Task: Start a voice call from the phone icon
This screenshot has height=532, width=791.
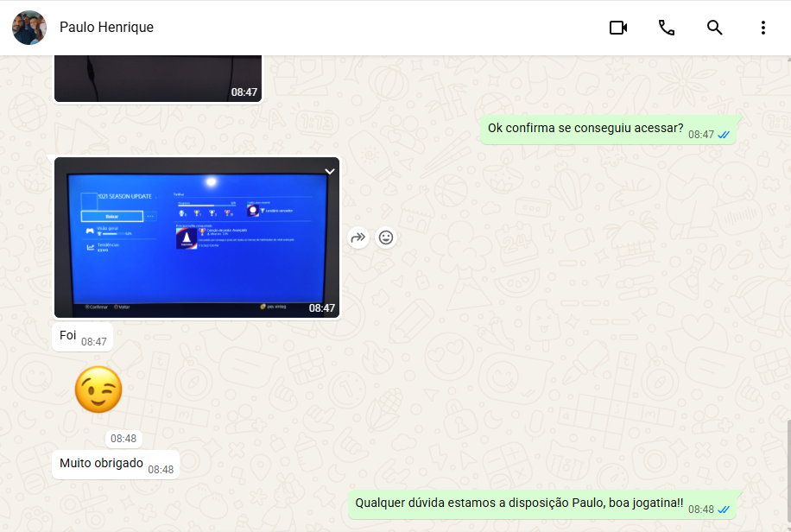Action: click(667, 28)
